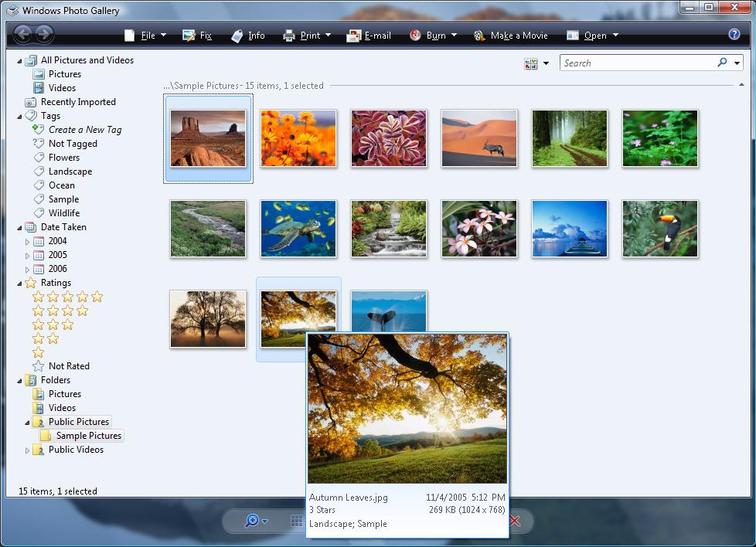Click inside the Search box
The height and width of the screenshot is (547, 756).
636,63
